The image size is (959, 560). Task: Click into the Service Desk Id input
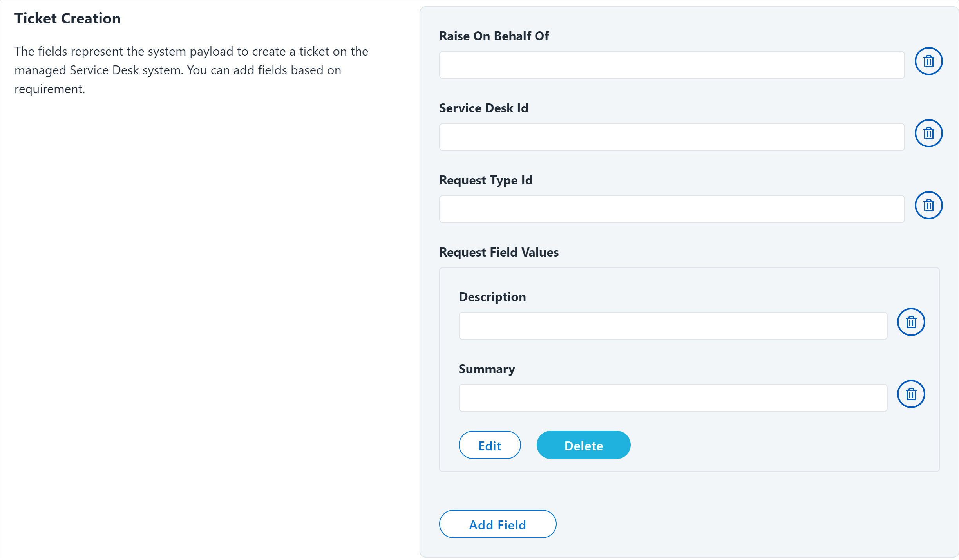tap(672, 137)
